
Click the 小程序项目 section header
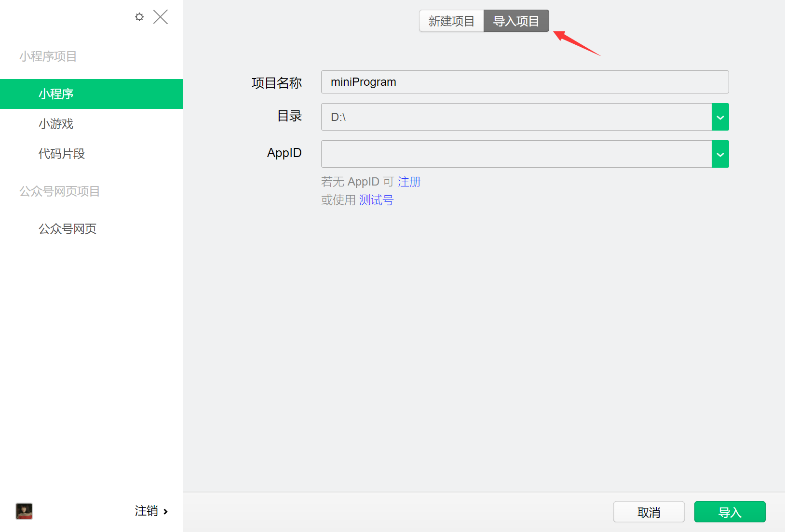coord(48,56)
